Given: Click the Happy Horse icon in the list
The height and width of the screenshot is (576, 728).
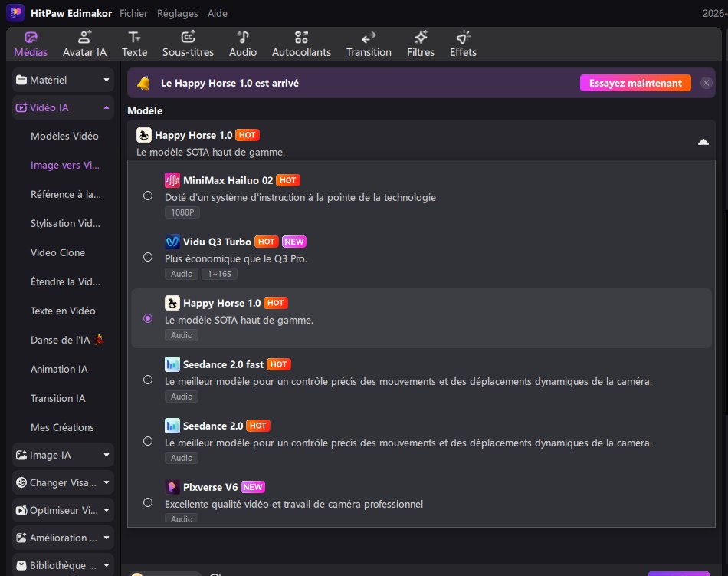Looking at the screenshot, I should [x=172, y=303].
